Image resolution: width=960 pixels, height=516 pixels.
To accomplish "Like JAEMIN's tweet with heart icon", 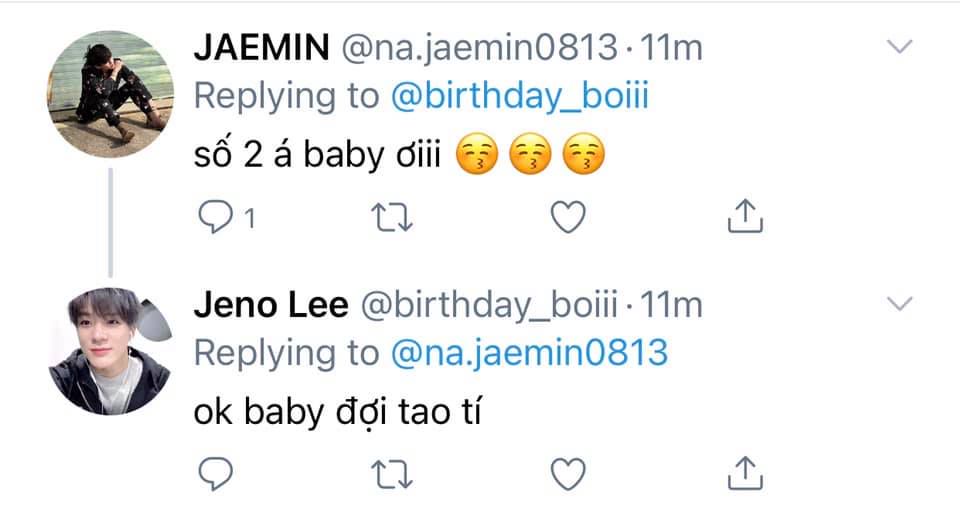I will 568,217.
